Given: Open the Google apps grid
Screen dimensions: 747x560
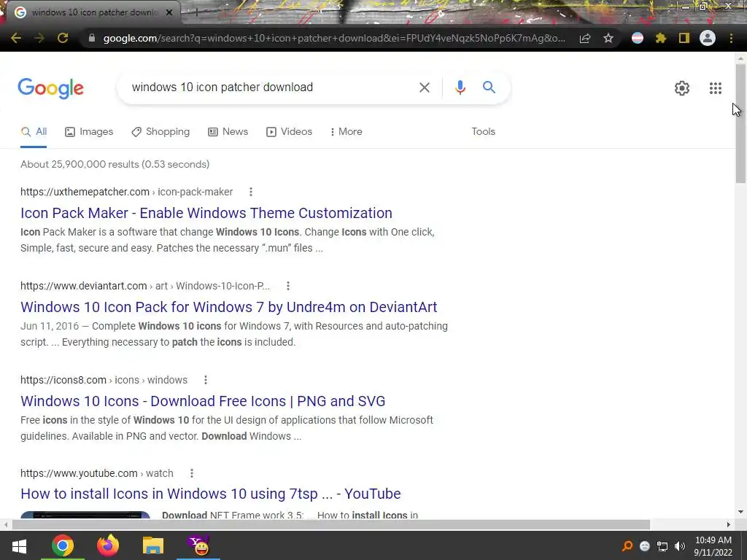Looking at the screenshot, I should click(715, 88).
